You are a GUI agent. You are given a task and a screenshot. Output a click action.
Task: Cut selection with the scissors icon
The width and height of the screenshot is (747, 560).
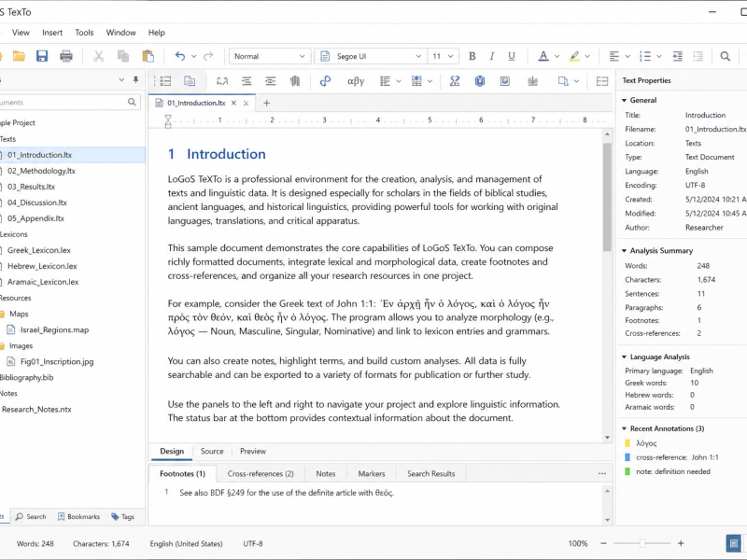[99, 56]
